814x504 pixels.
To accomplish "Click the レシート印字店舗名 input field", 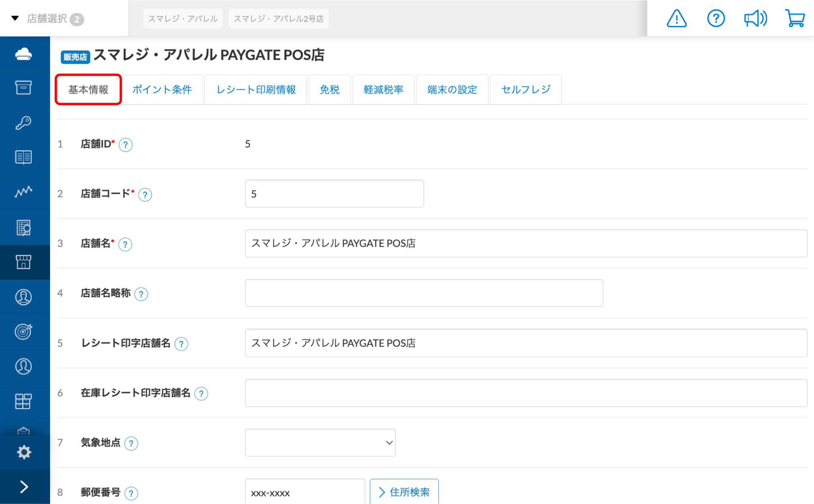I will pyautogui.click(x=526, y=343).
